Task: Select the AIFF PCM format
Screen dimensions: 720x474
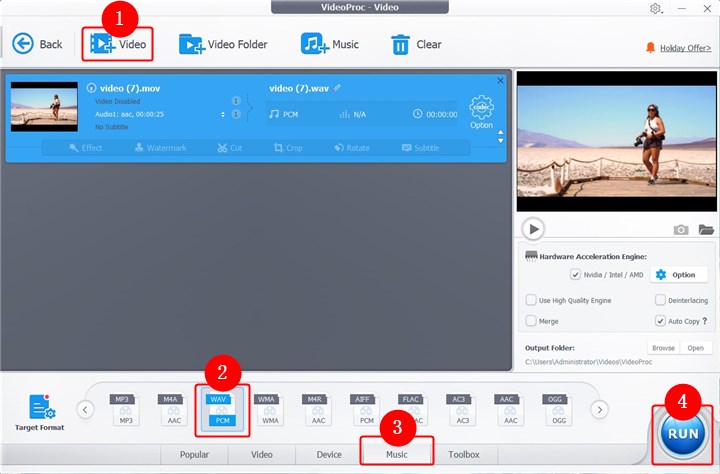Action: [x=366, y=409]
